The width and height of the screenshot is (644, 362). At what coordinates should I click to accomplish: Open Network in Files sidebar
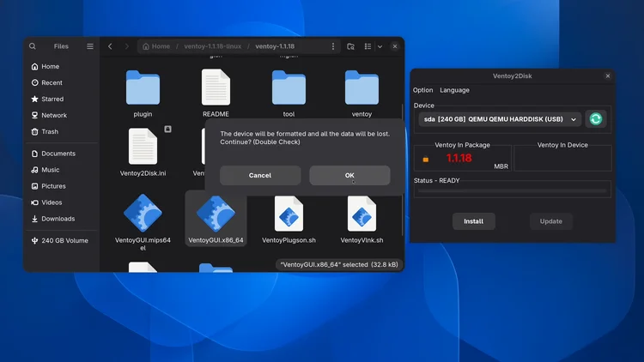62,116
